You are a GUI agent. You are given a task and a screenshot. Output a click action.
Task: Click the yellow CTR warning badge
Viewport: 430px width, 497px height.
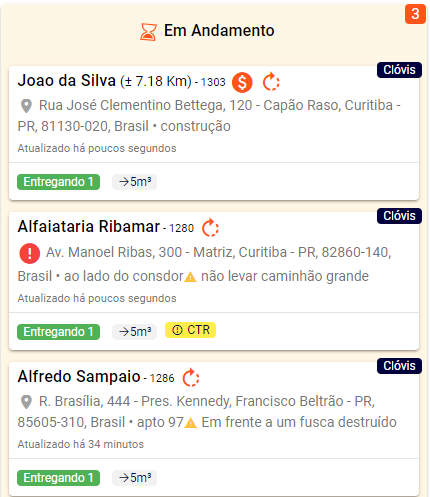coord(191,330)
